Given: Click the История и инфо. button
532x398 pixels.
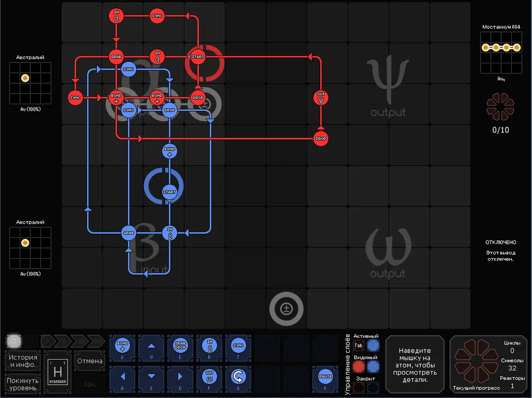Looking at the screenshot, I should point(23,361).
